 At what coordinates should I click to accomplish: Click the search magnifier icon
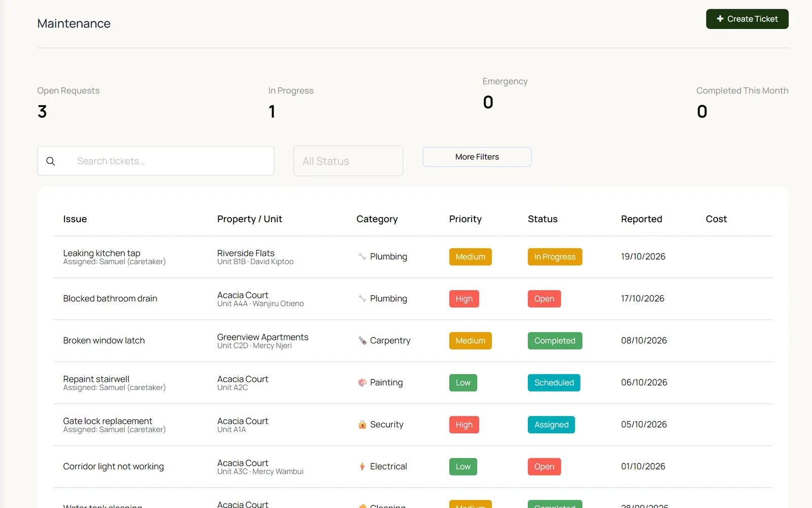(x=51, y=161)
